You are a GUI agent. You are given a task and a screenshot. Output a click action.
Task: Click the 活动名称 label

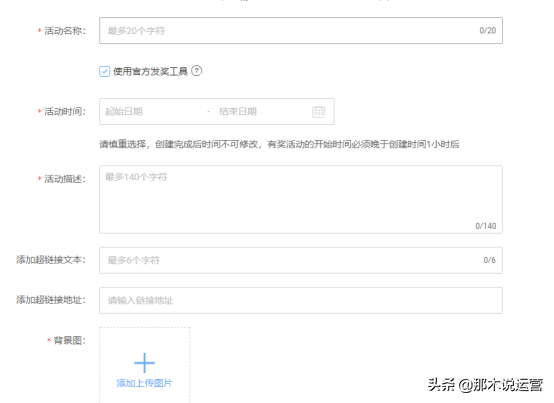click(x=65, y=31)
